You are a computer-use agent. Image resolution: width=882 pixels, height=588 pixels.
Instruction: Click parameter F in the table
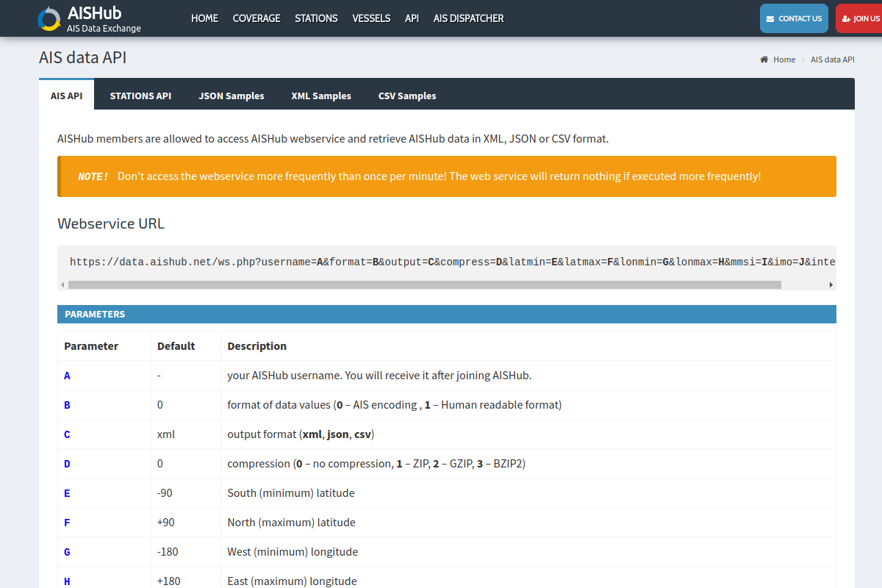click(x=67, y=523)
